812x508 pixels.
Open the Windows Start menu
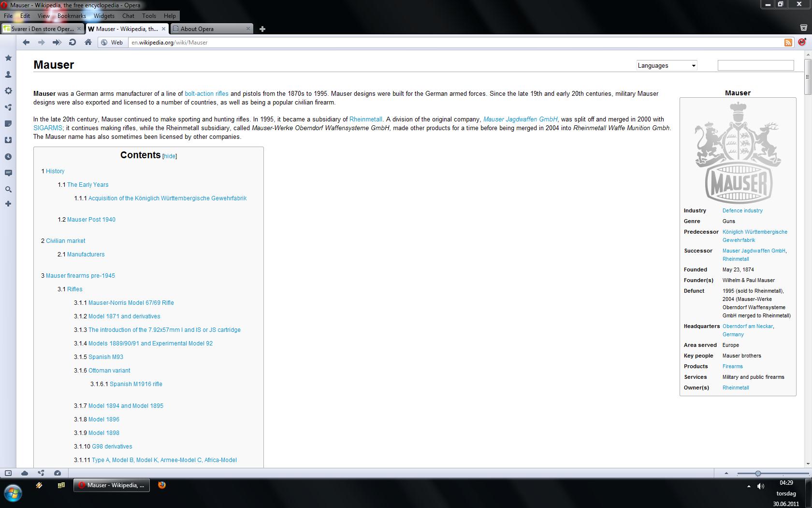13,493
